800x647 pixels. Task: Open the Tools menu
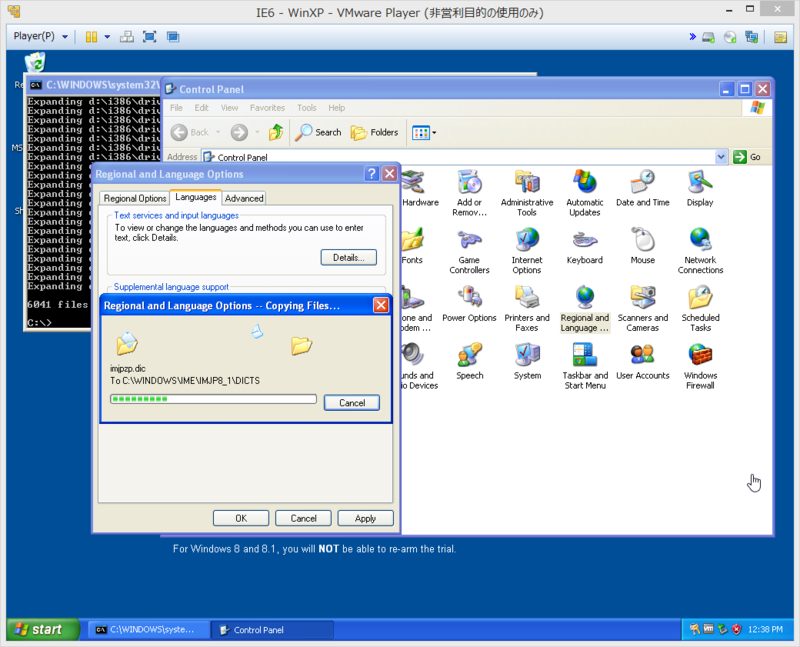(x=307, y=108)
